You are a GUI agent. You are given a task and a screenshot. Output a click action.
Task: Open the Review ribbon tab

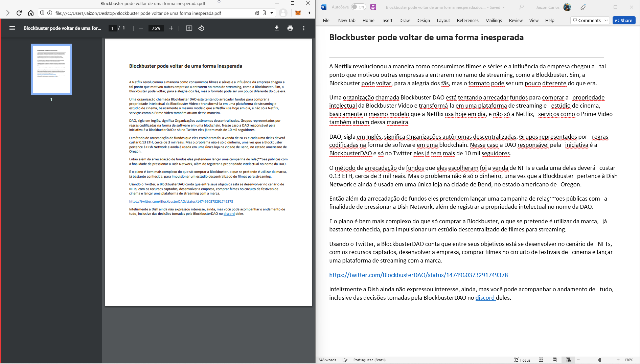516,20
